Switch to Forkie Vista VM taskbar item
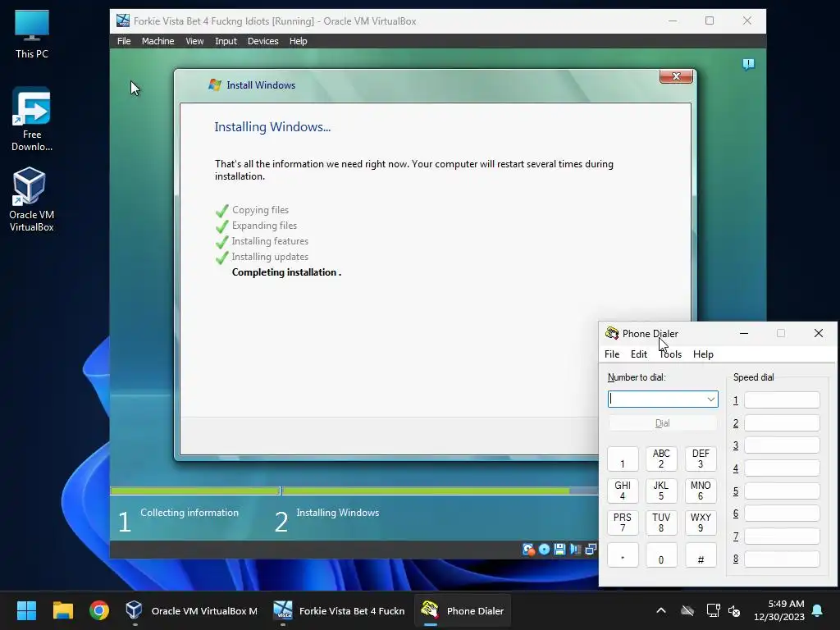This screenshot has height=630, width=840. (339, 610)
